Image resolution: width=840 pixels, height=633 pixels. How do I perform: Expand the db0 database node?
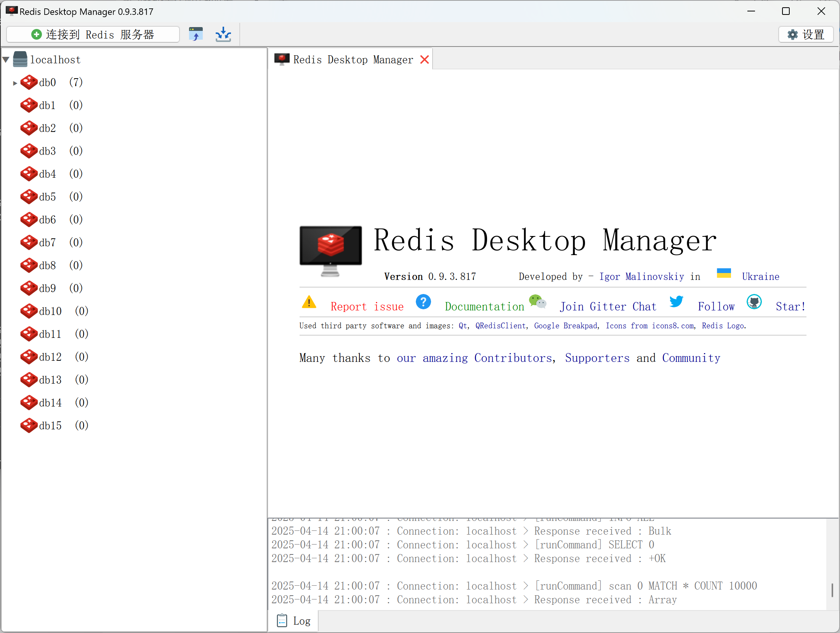point(15,82)
